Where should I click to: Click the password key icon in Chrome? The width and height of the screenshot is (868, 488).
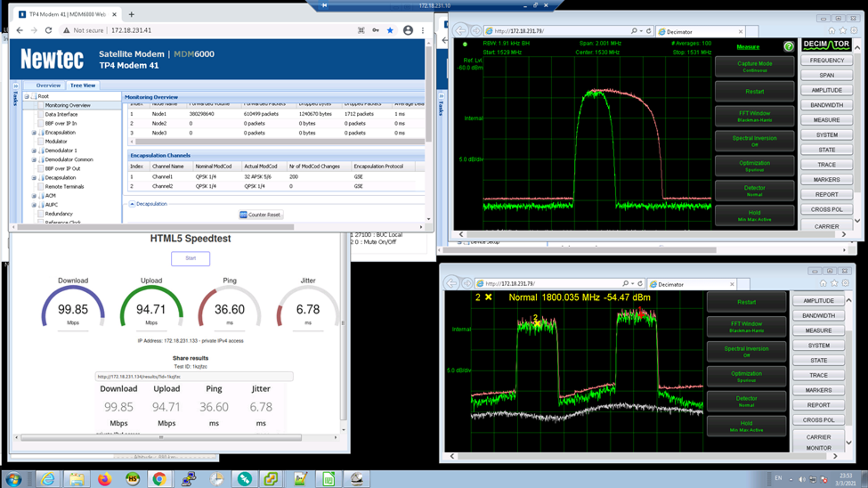click(x=375, y=30)
